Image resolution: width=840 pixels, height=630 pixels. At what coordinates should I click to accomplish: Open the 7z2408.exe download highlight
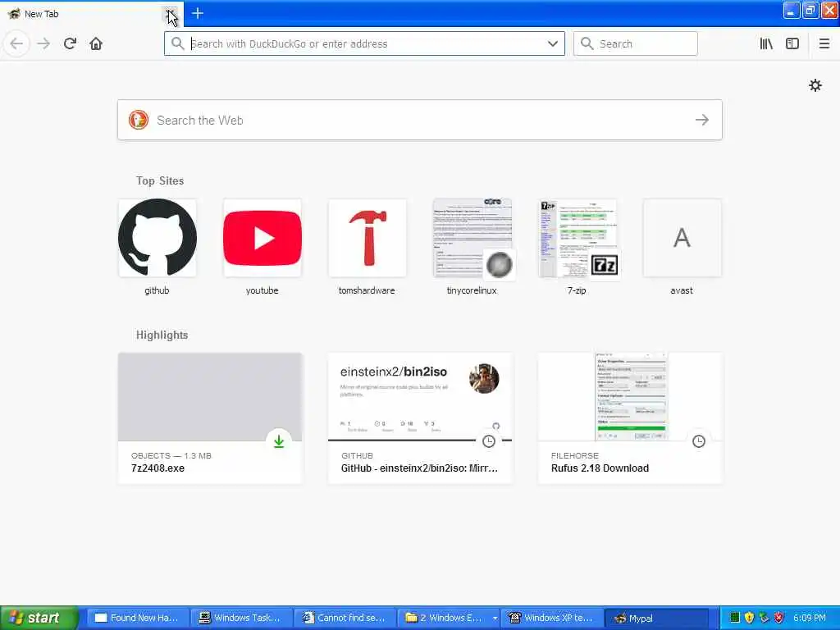pyautogui.click(x=210, y=418)
